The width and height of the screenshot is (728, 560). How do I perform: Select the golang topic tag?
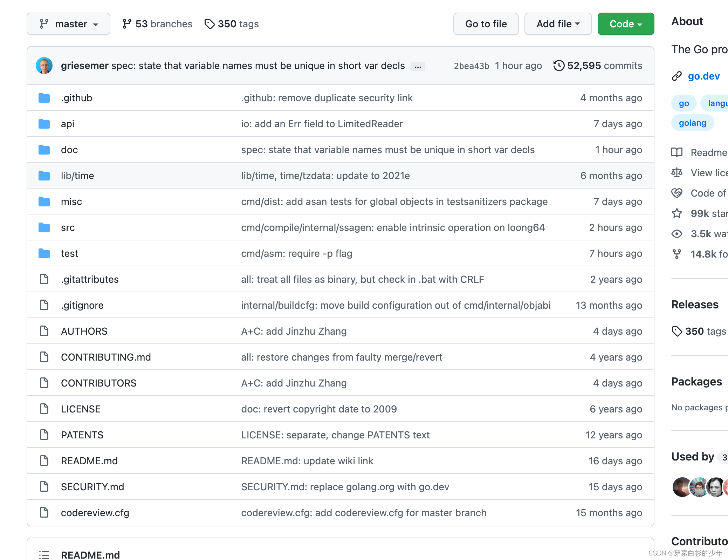coord(692,123)
